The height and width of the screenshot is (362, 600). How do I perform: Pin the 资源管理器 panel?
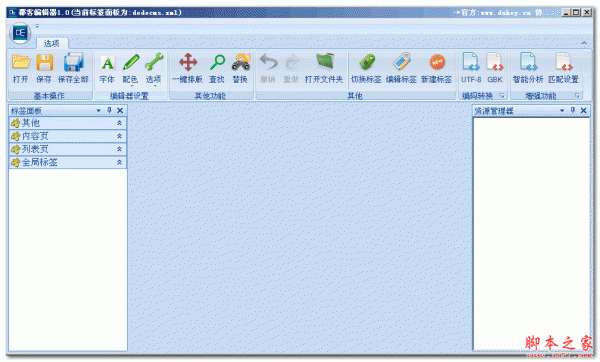[573, 111]
